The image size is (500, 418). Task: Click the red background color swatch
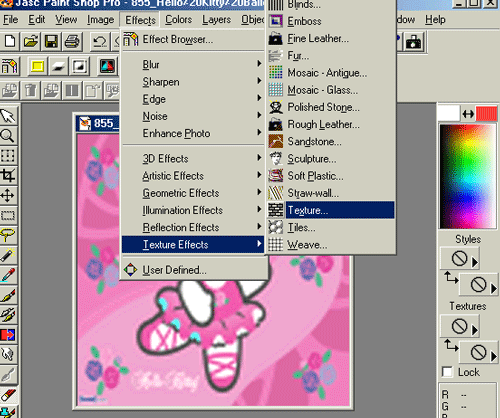point(486,113)
